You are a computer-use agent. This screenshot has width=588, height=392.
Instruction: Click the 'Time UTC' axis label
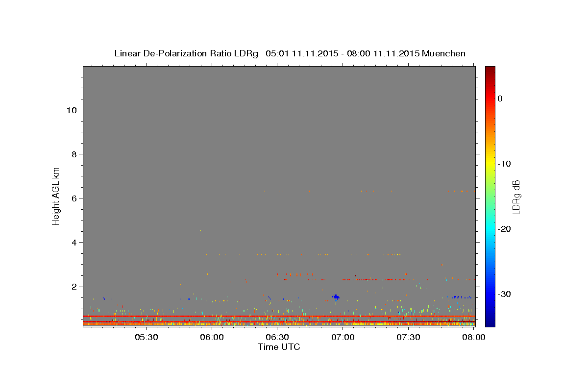pos(279,346)
